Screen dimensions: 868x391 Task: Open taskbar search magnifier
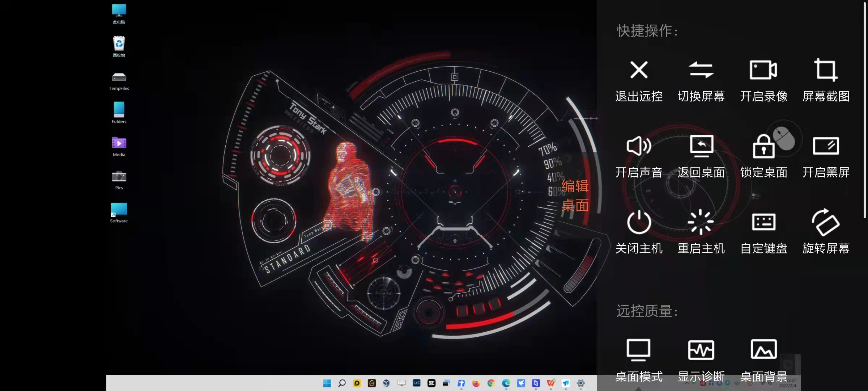[342, 383]
